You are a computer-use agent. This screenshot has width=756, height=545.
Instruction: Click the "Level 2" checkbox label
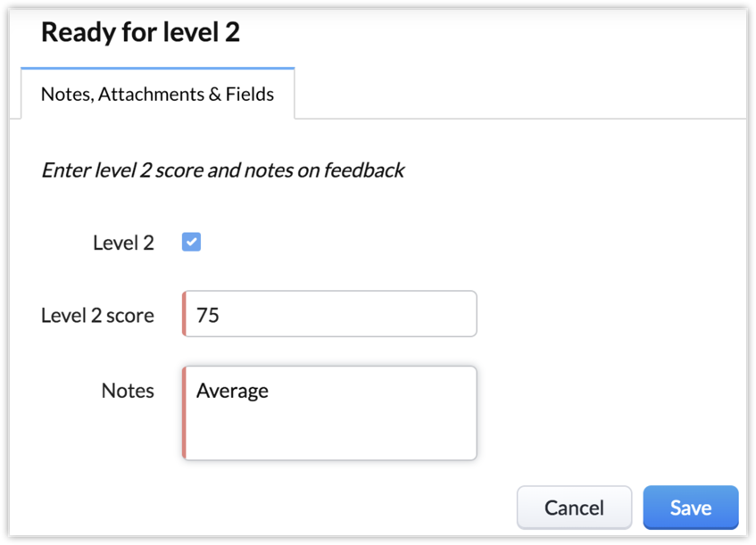[123, 243]
